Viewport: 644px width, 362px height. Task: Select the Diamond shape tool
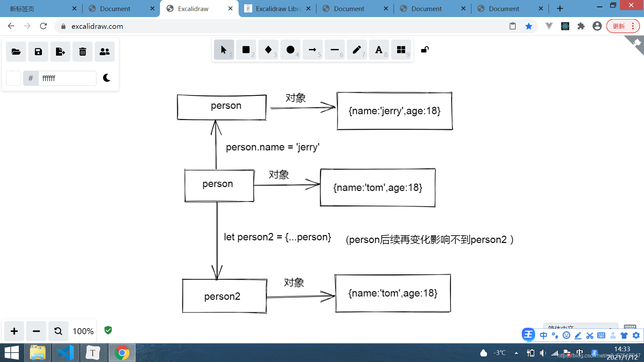click(268, 50)
